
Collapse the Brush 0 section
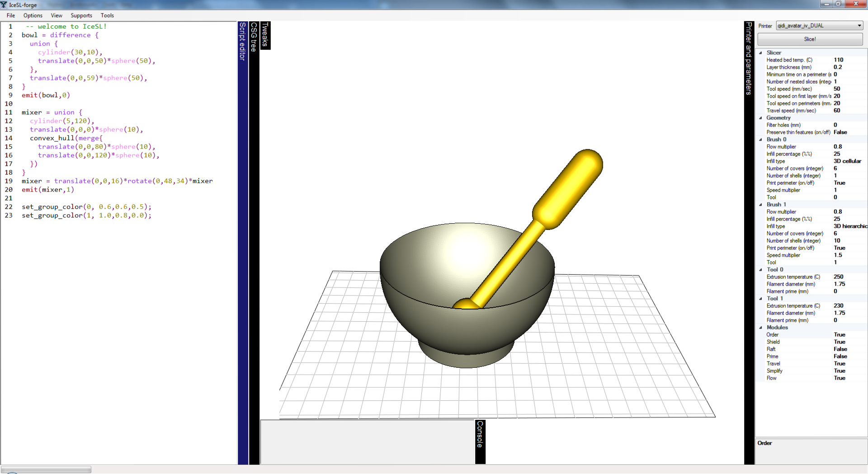click(x=761, y=140)
